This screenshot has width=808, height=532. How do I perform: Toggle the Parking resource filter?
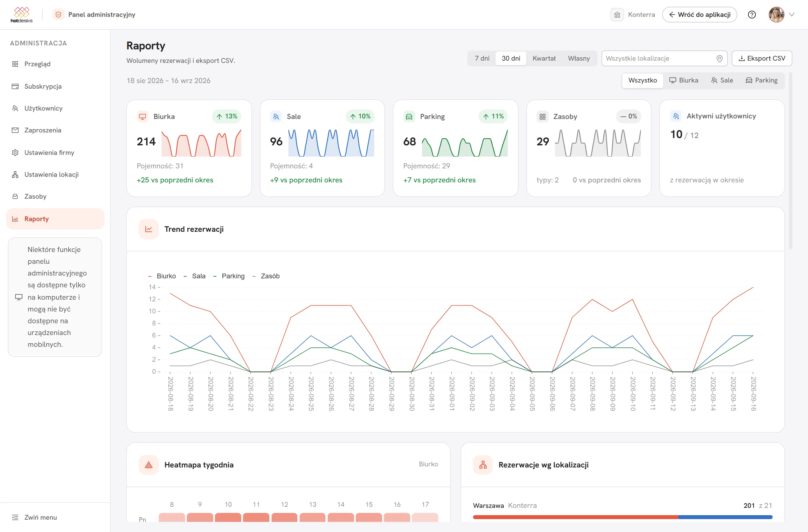point(761,81)
